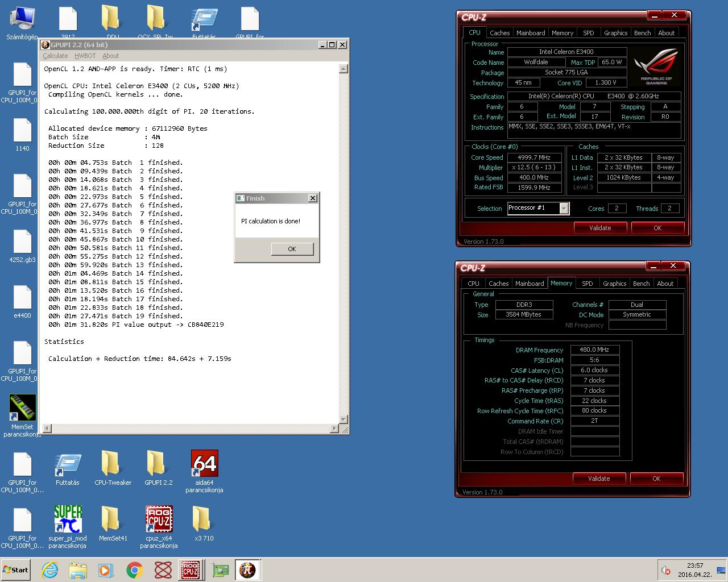The image size is (728, 582).
Task: Open Bench tab in CPU-Z memory window
Action: (641, 284)
